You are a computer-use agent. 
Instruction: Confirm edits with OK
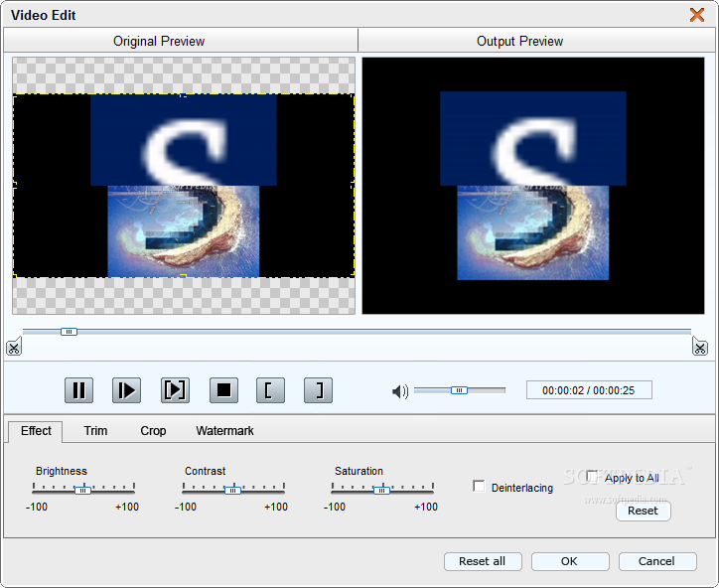coord(570,561)
